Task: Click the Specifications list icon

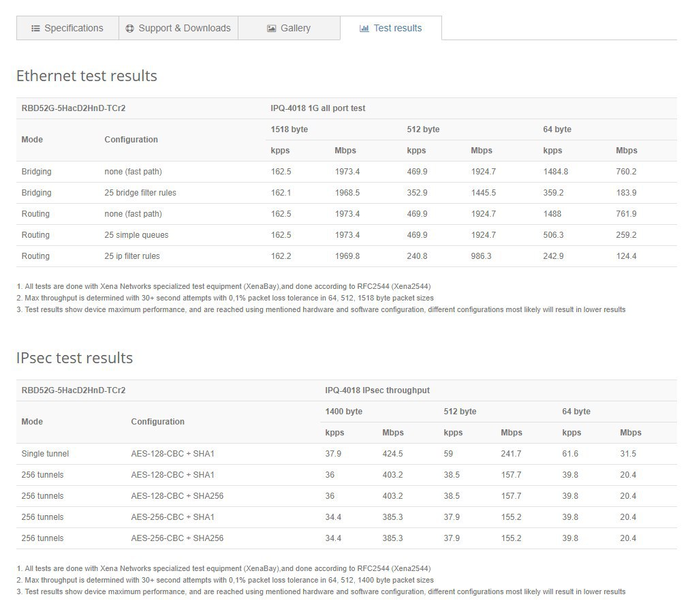Action: (x=35, y=28)
